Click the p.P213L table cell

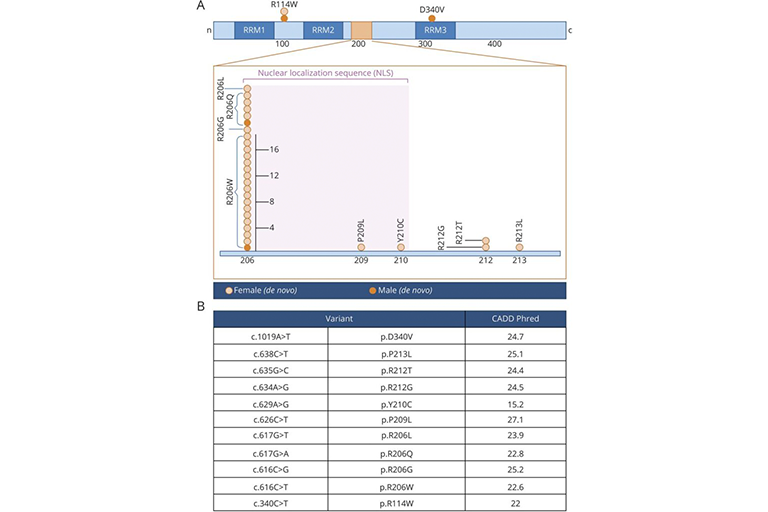click(397, 354)
